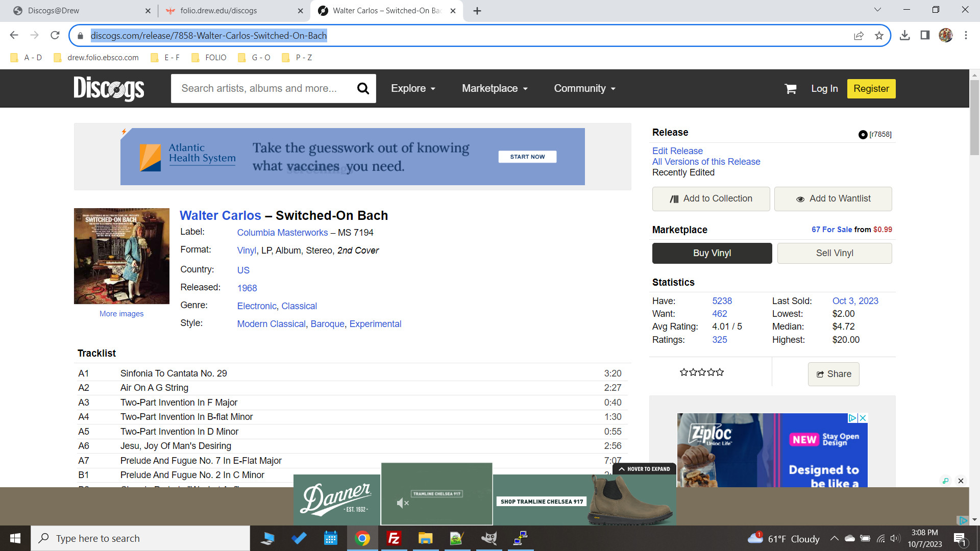
Task: Open Edit Release link
Action: (677, 151)
